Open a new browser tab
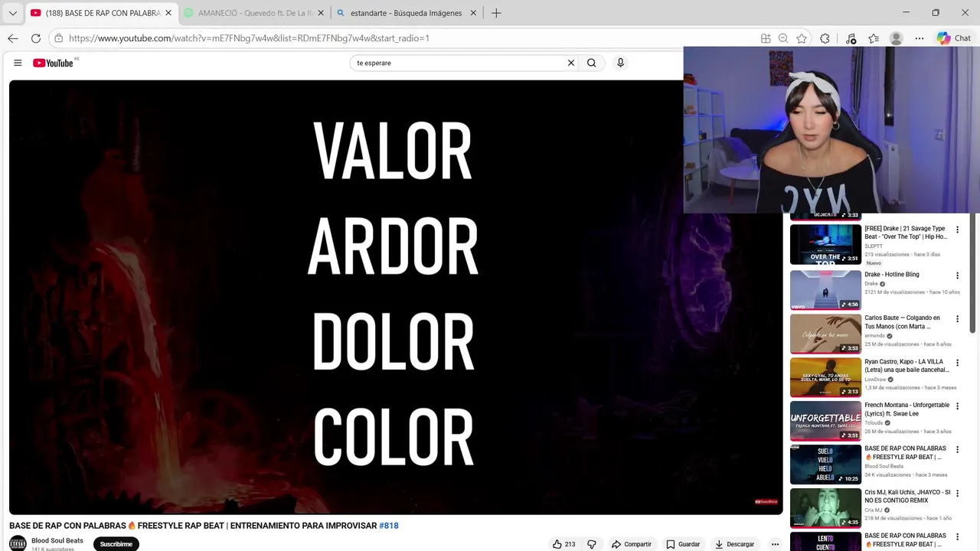 click(496, 13)
